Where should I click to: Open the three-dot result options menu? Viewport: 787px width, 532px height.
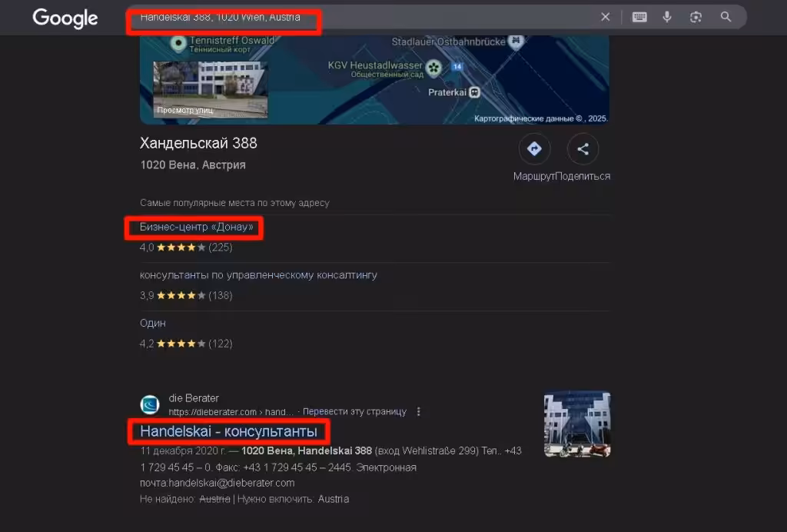(419, 411)
